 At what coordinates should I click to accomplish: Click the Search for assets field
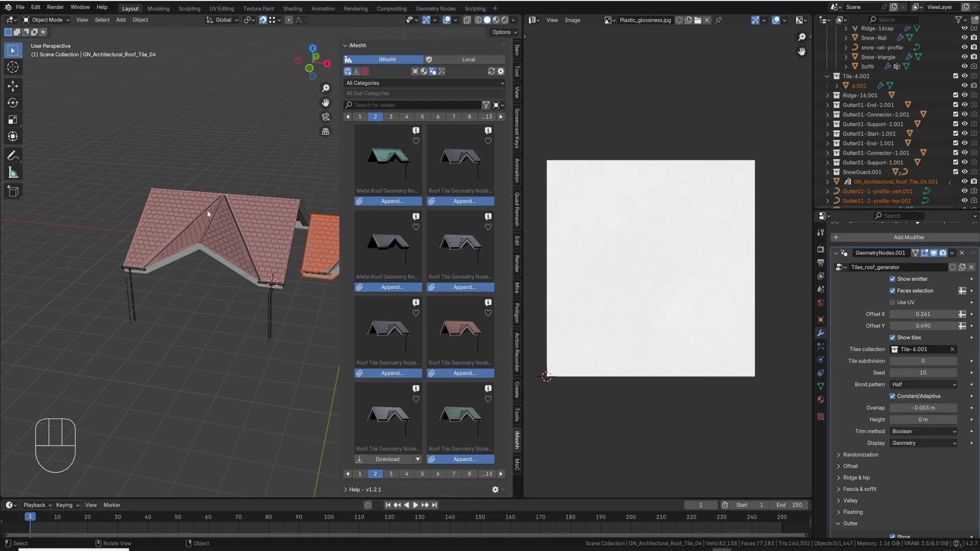click(412, 105)
